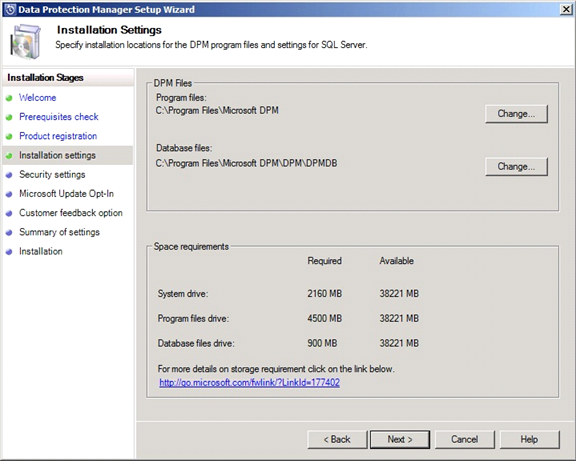Change the Program files location
Viewport: 576px width, 461px height.
click(x=516, y=114)
